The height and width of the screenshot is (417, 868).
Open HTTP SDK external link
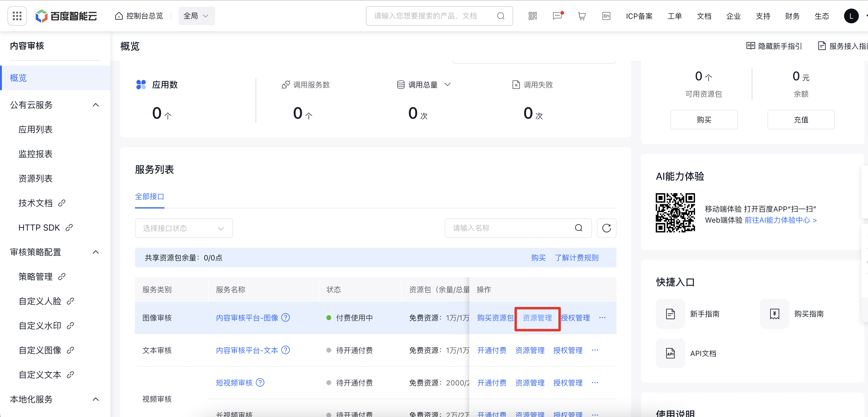[45, 228]
